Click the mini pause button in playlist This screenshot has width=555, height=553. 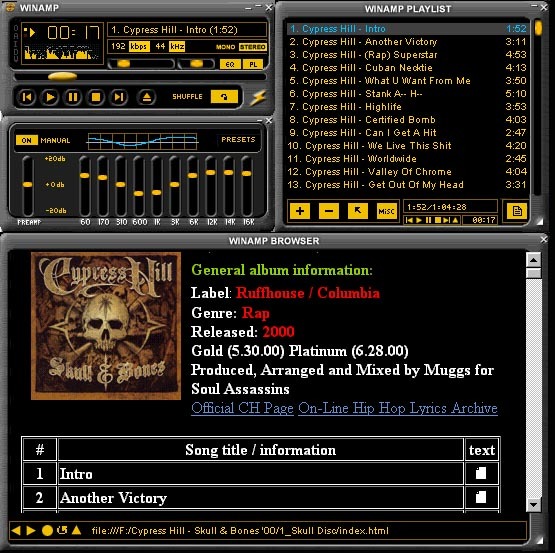click(428, 220)
